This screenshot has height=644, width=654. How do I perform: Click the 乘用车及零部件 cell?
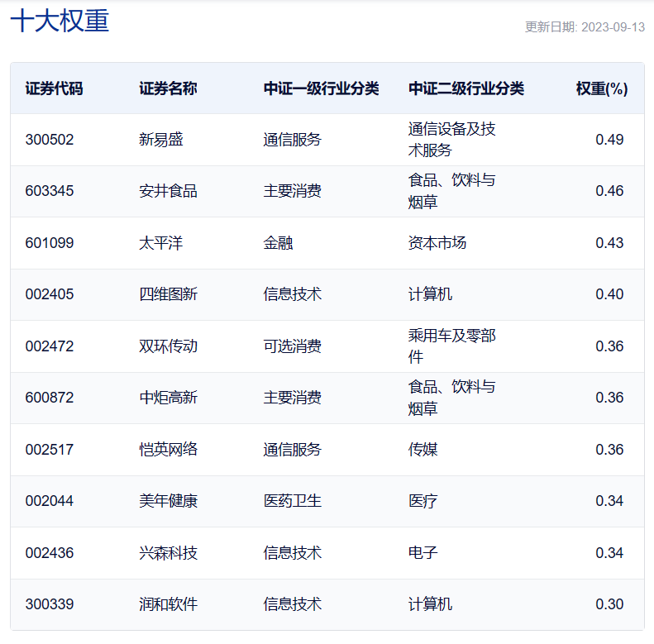[x=451, y=346]
